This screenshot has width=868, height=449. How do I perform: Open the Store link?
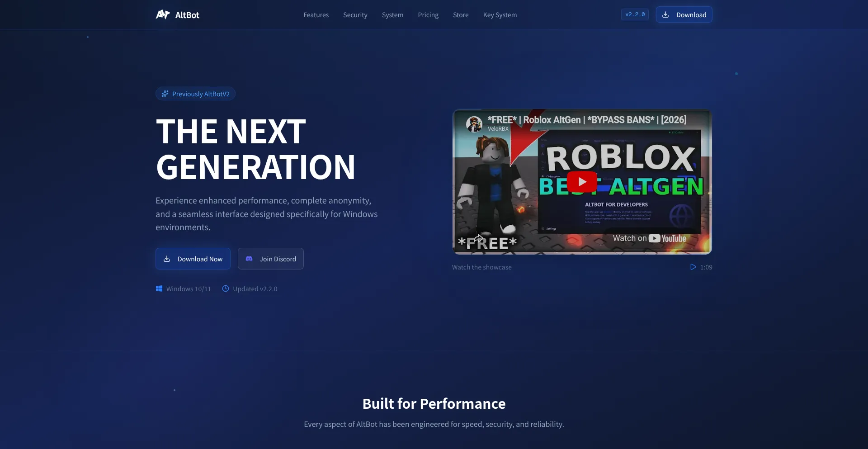point(461,15)
